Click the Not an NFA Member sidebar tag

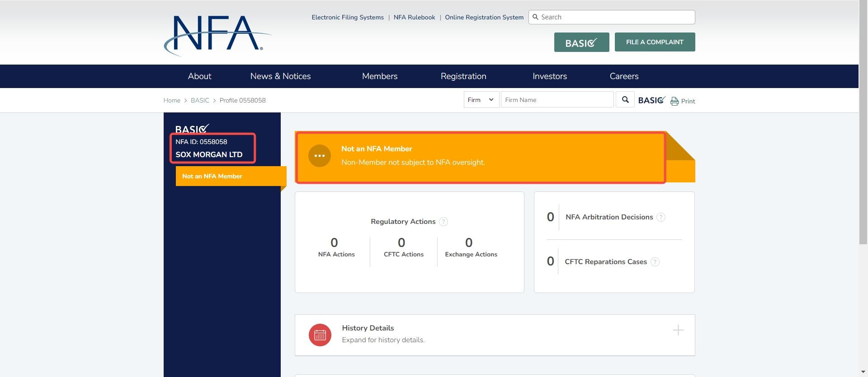231,176
